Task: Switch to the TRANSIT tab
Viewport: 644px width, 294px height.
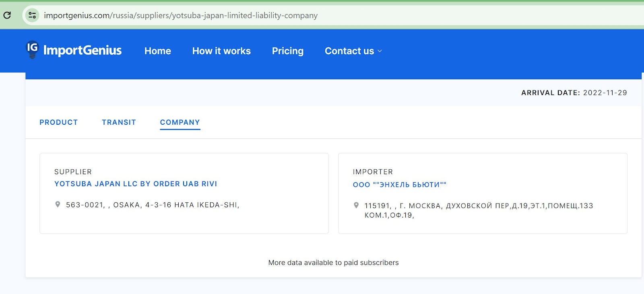Action: tap(119, 122)
